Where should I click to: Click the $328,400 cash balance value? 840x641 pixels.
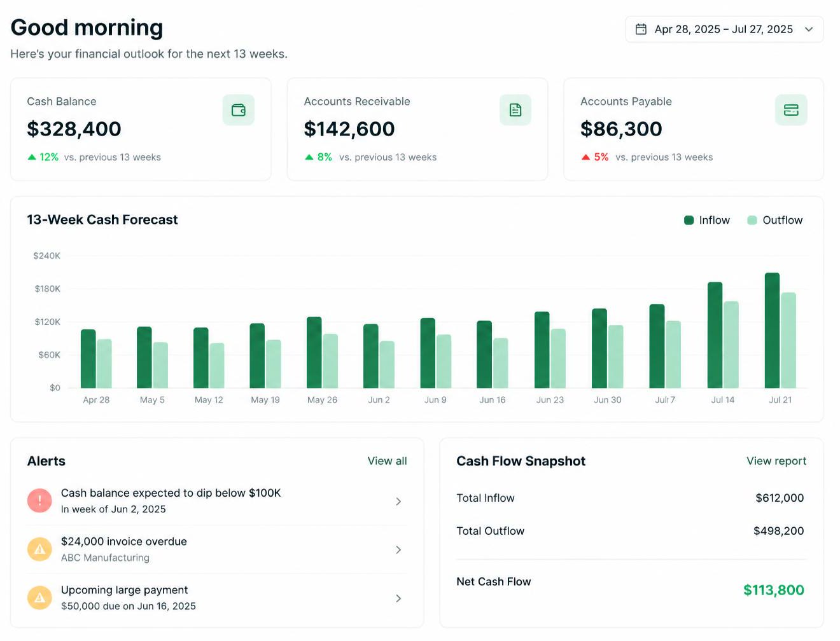point(74,129)
